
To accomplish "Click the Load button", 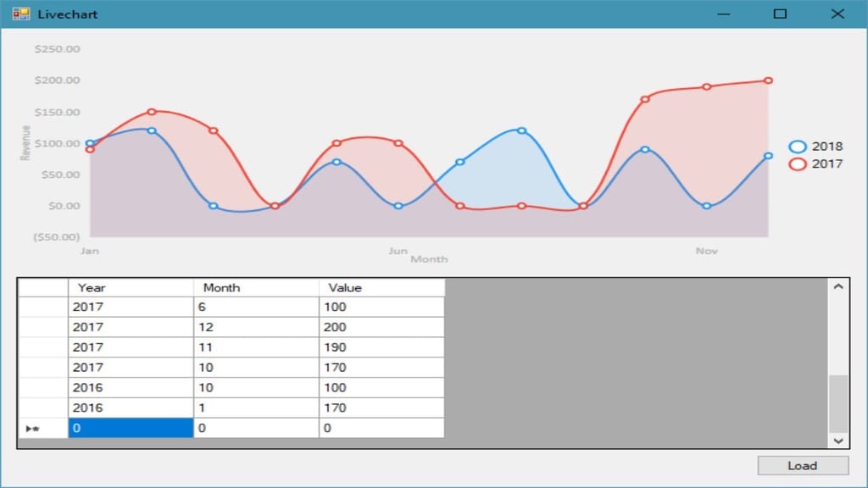I will pyautogui.click(x=802, y=465).
